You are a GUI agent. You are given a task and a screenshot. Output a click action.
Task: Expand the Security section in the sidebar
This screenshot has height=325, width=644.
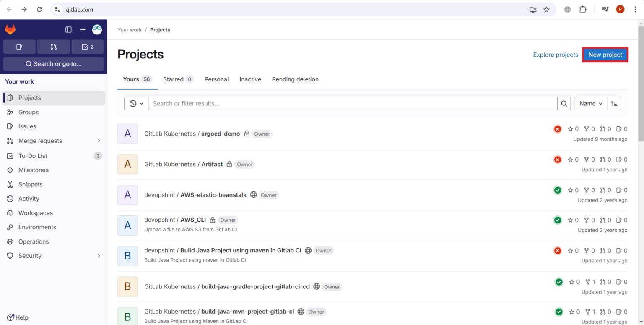[x=99, y=256]
